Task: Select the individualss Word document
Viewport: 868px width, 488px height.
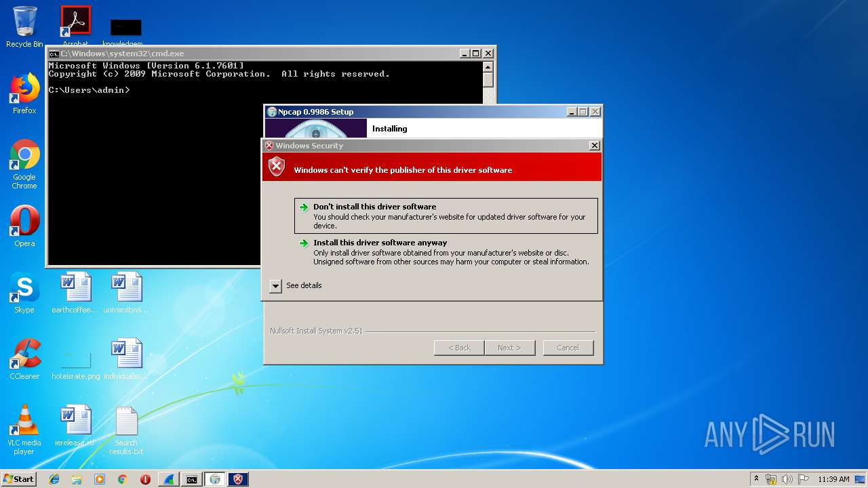Action: point(126,359)
